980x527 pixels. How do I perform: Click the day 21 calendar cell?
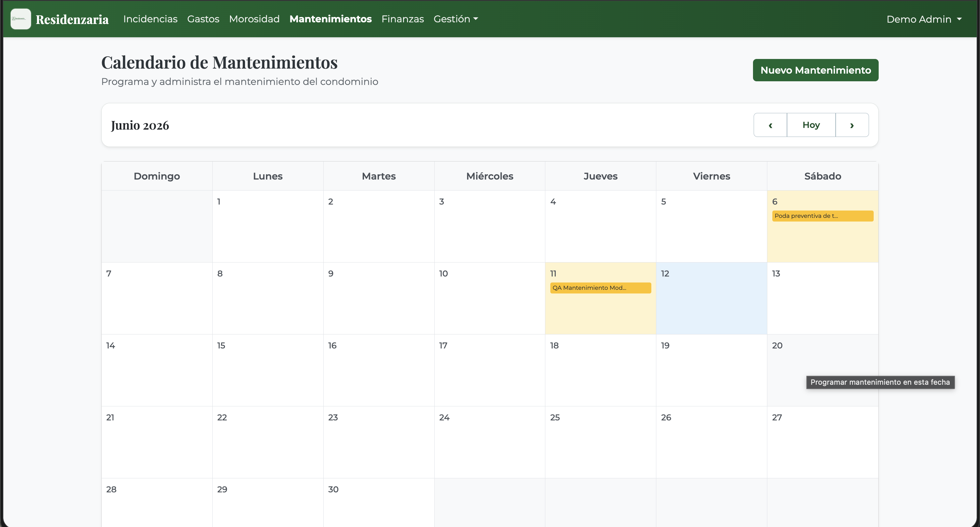coord(157,442)
